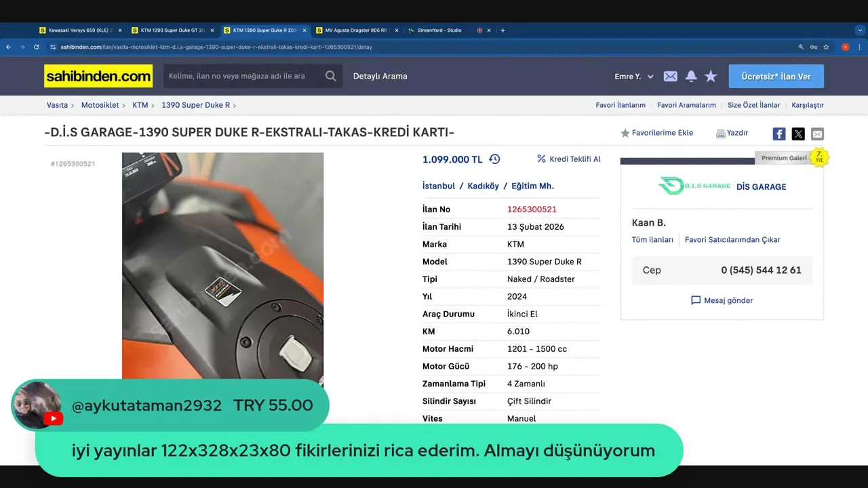Click Kadıköy location link

[x=482, y=186]
